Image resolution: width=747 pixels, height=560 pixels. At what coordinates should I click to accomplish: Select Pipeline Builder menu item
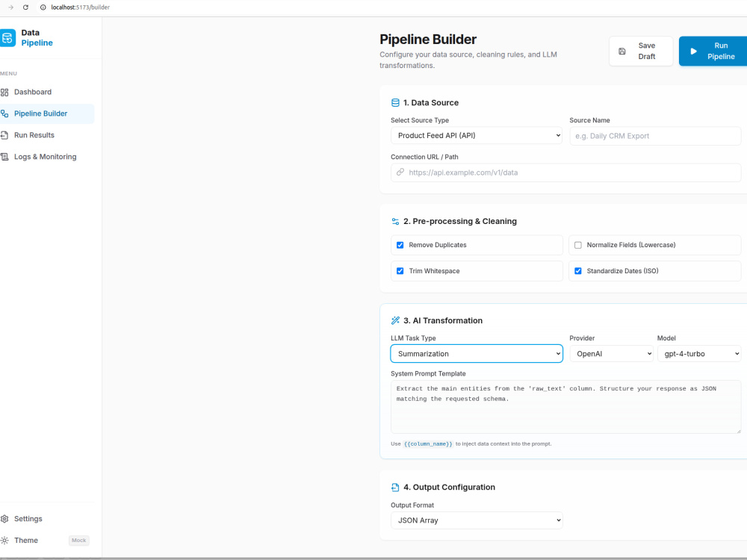(47, 113)
